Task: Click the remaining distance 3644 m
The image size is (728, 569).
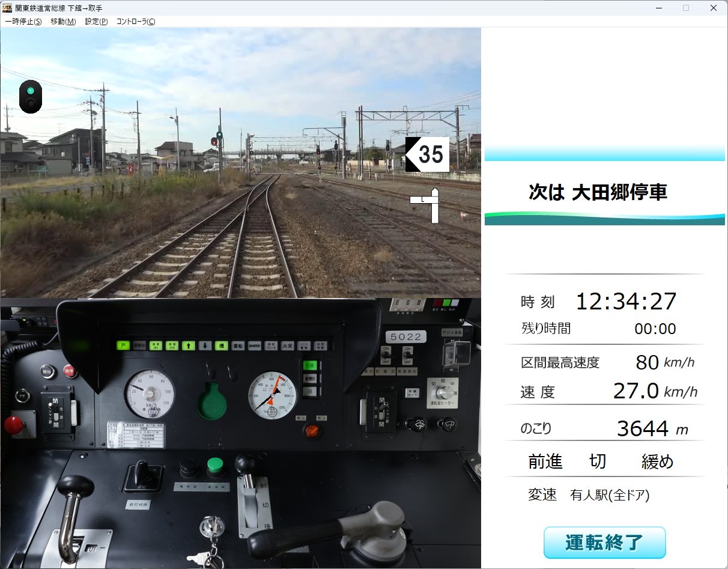Action: click(x=652, y=429)
